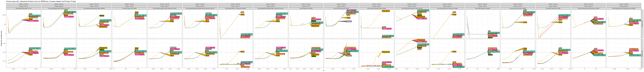Click the gray 'Slower' label in DT[,.SD] kilobytes panel
This screenshot has width=644, height=72.
(x=349, y=21)
